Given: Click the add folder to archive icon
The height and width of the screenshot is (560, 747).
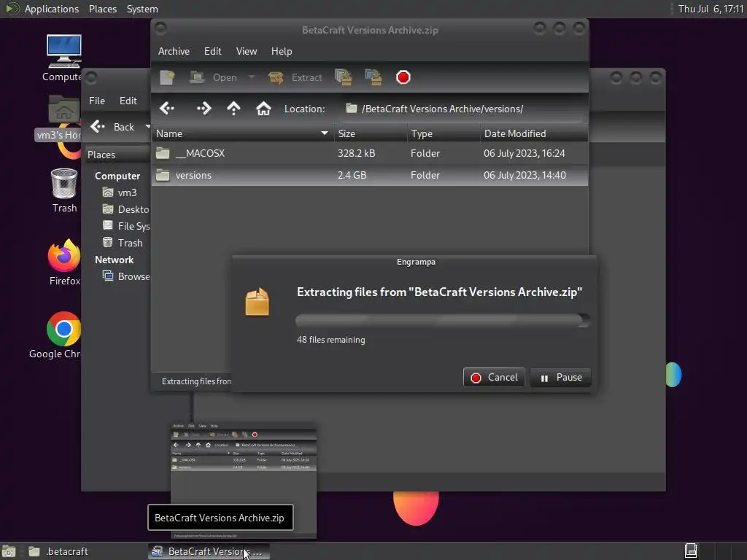Looking at the screenshot, I should 373,77.
